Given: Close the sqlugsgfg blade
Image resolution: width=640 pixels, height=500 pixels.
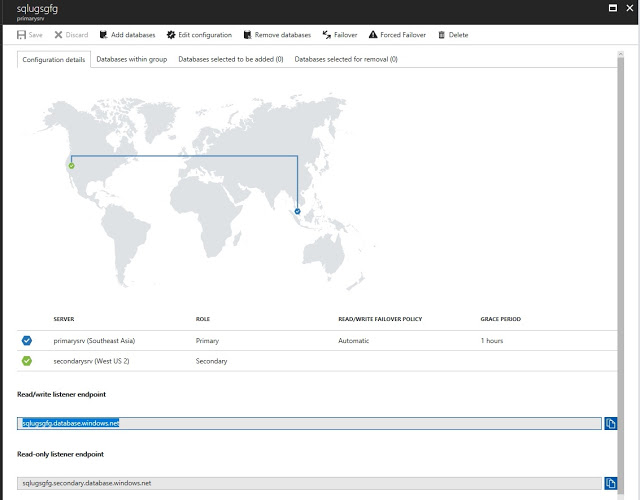Looking at the screenshot, I should coord(629,8).
